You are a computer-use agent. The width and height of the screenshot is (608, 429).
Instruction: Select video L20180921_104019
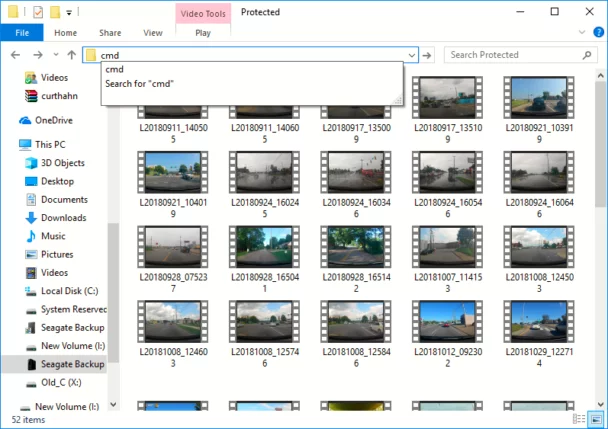click(x=173, y=185)
